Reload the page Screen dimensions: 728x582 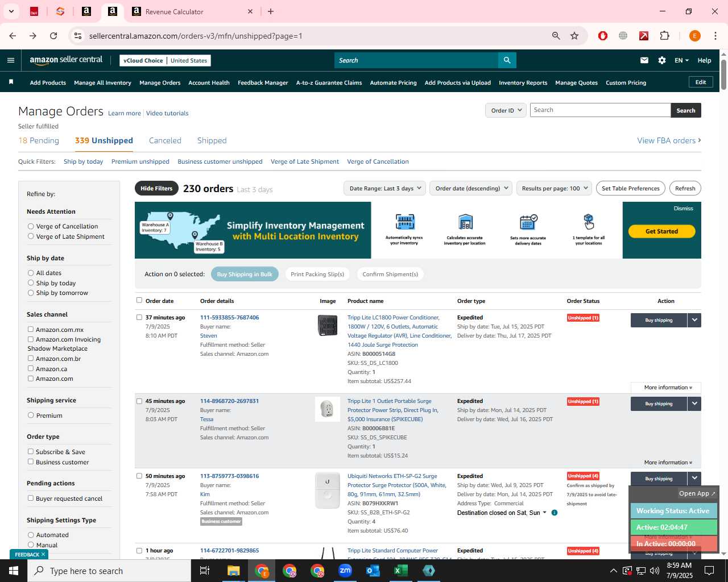(x=53, y=36)
